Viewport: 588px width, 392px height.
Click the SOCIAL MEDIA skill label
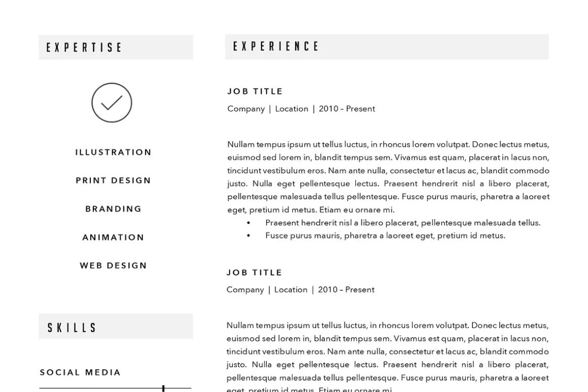pyautogui.click(x=80, y=372)
